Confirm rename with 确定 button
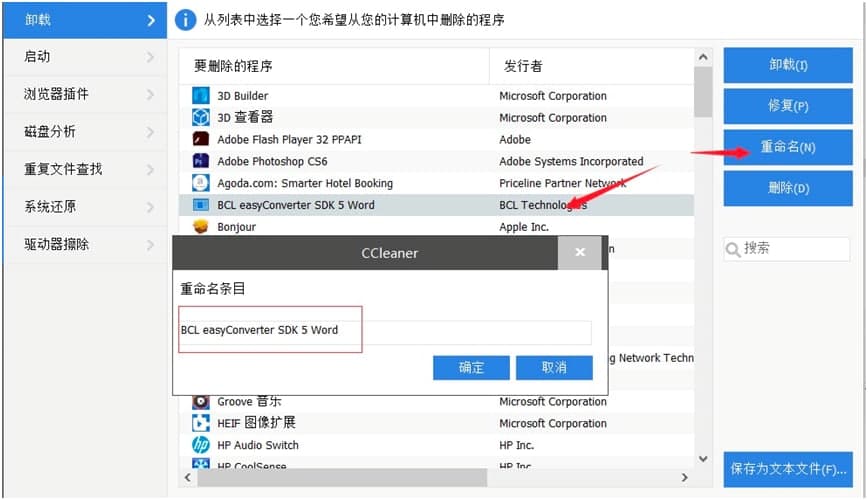This screenshot has height=500, width=868. click(471, 367)
